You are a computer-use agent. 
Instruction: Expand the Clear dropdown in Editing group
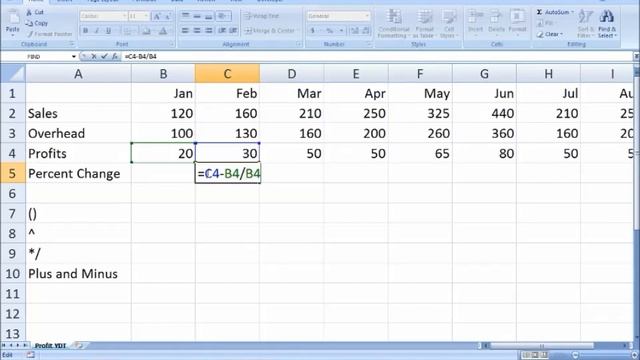pyautogui.click(x=562, y=34)
